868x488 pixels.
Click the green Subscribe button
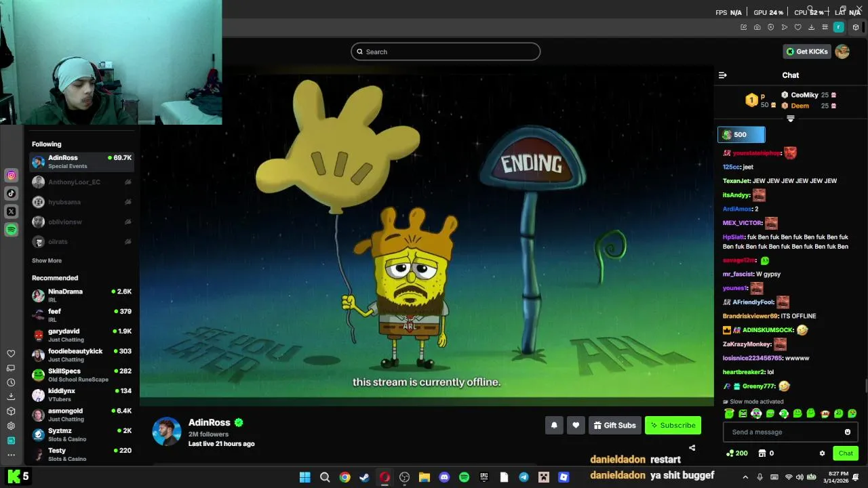pyautogui.click(x=673, y=425)
